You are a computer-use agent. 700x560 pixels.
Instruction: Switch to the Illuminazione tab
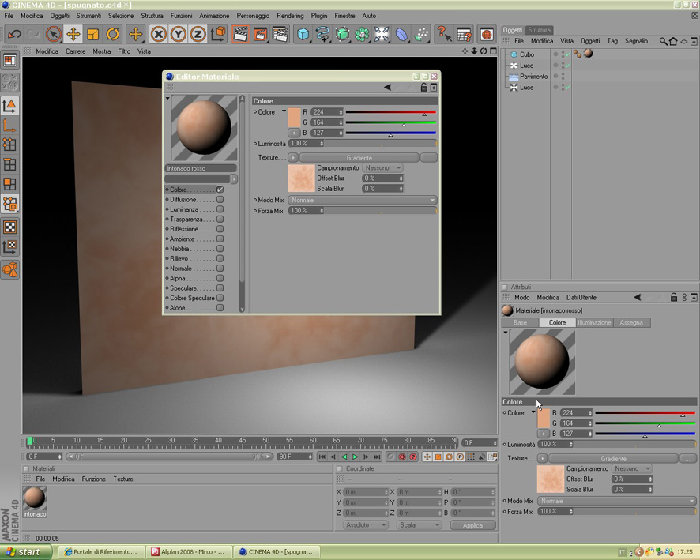coord(594,322)
